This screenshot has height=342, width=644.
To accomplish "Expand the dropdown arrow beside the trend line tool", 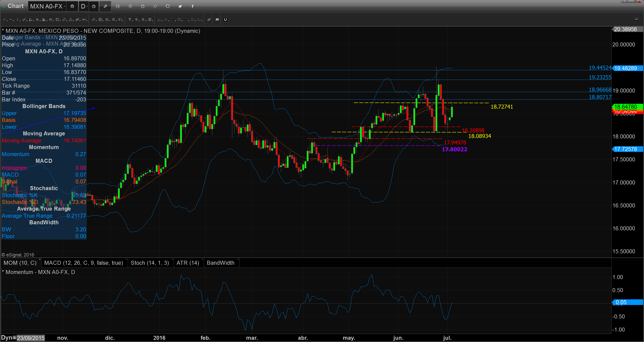I will (x=7, y=21).
